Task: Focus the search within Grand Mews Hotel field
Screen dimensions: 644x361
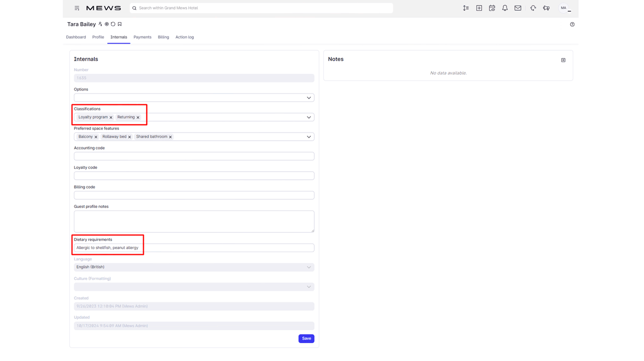Action: (x=262, y=8)
